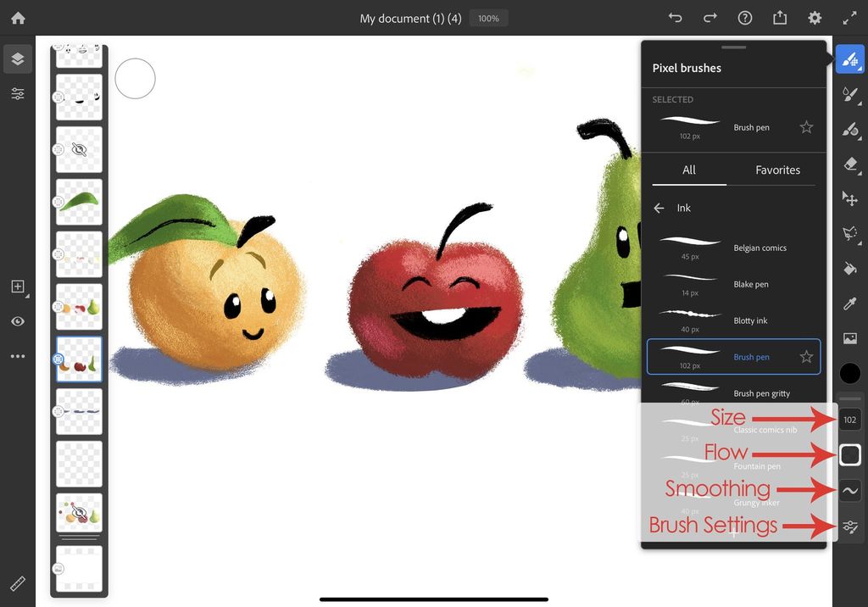The width and height of the screenshot is (868, 607).
Task: Switch to the Favorites brushes tab
Action: coord(776,170)
